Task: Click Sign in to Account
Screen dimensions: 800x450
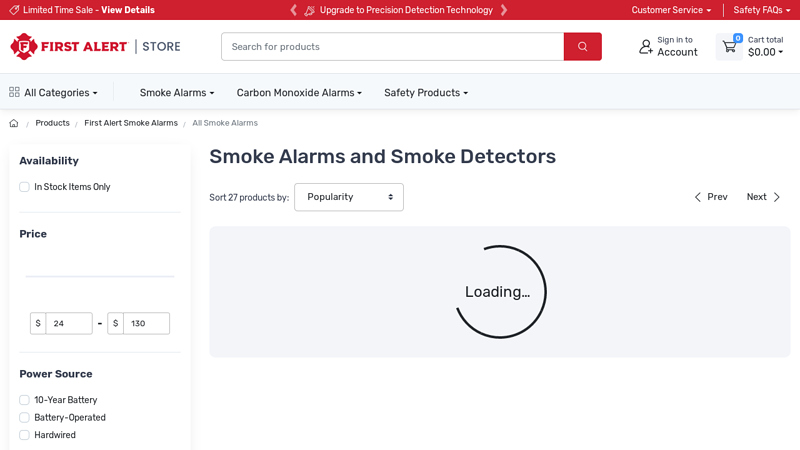Action: pos(677,46)
